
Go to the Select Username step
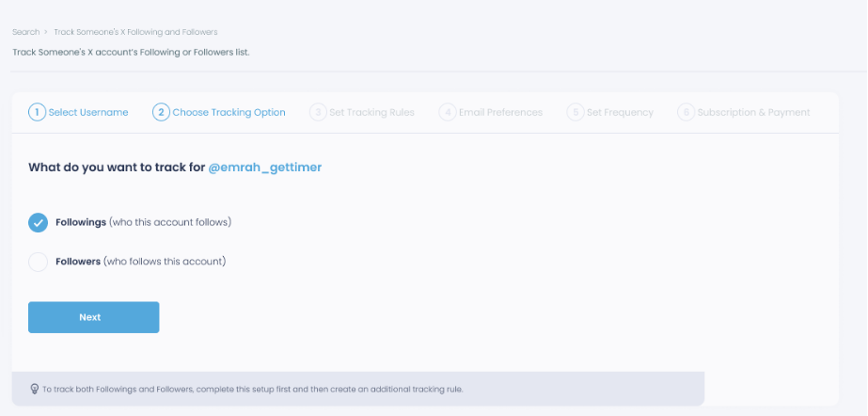point(88,112)
